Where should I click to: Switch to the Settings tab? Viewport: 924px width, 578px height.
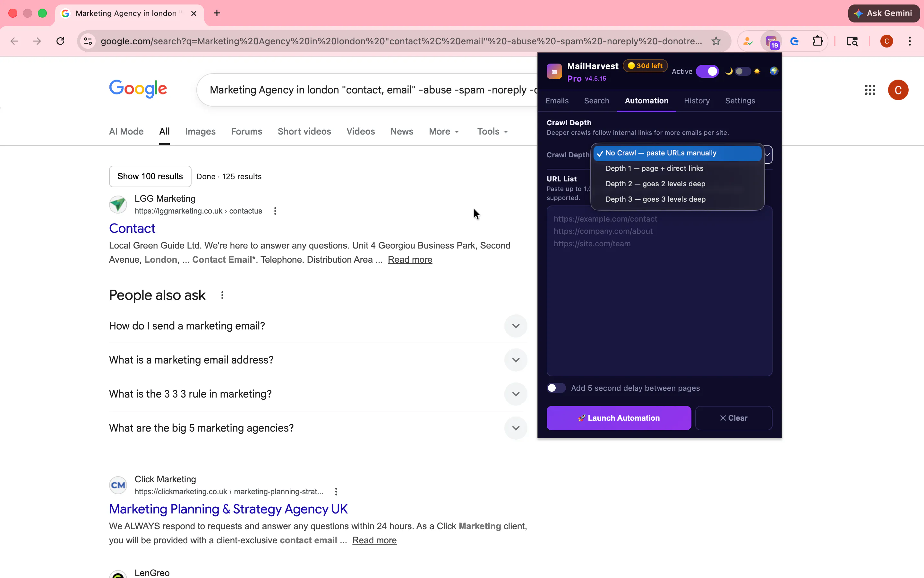point(740,101)
